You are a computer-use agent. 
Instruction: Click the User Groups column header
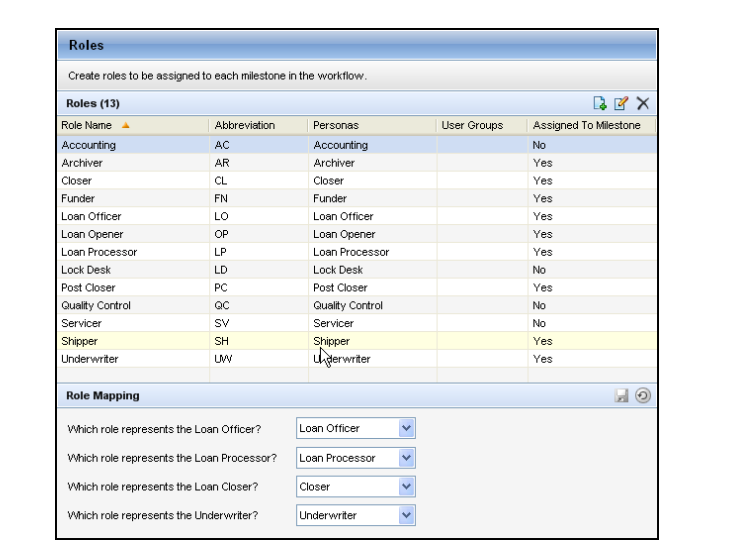[x=469, y=125]
